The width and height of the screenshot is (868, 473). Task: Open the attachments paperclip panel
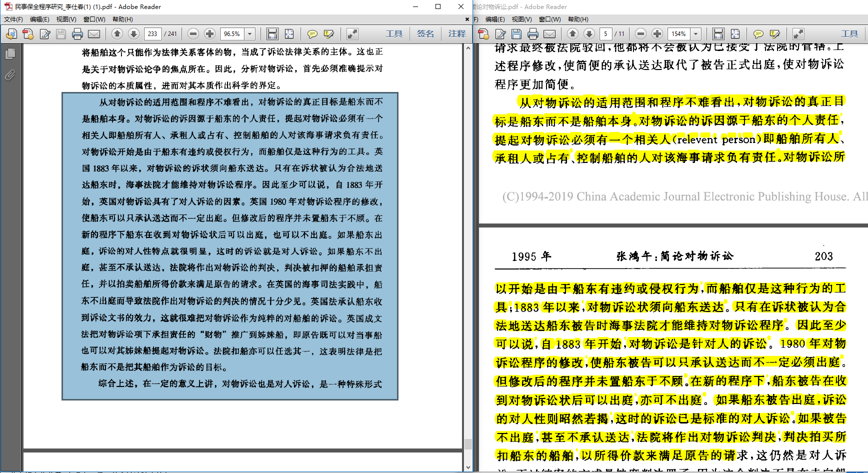click(10, 75)
